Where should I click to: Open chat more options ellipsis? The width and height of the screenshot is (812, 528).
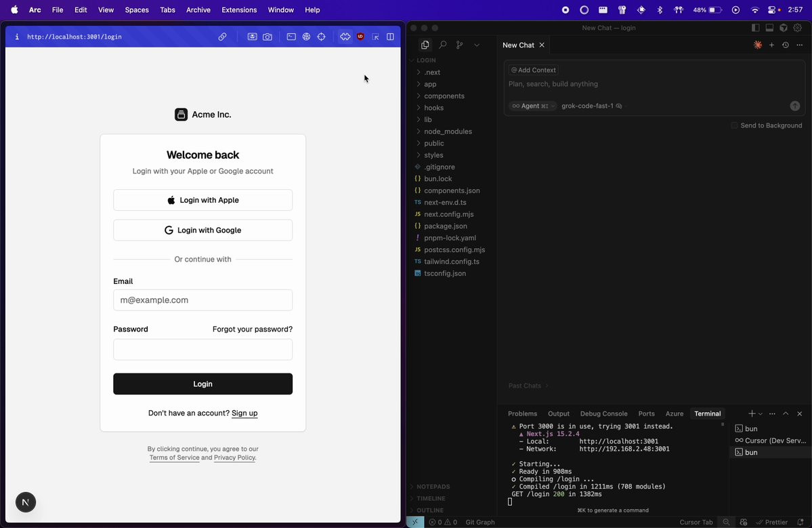point(800,45)
